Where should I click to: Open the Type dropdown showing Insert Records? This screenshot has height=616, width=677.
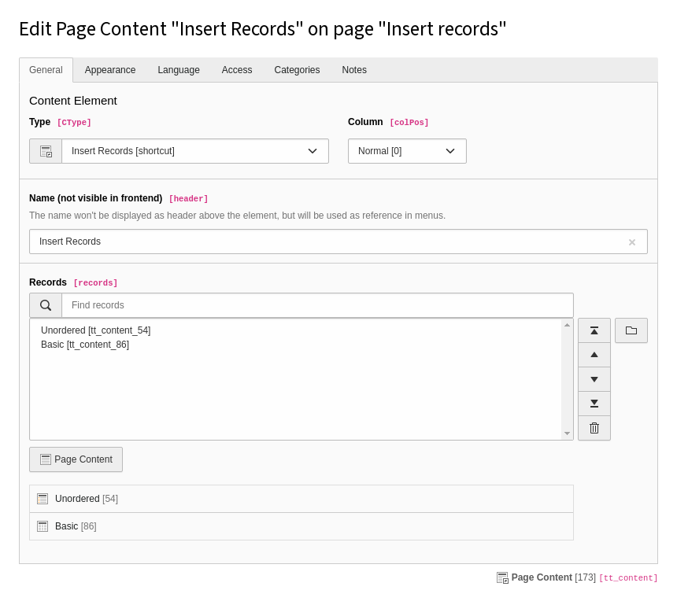[x=194, y=151]
